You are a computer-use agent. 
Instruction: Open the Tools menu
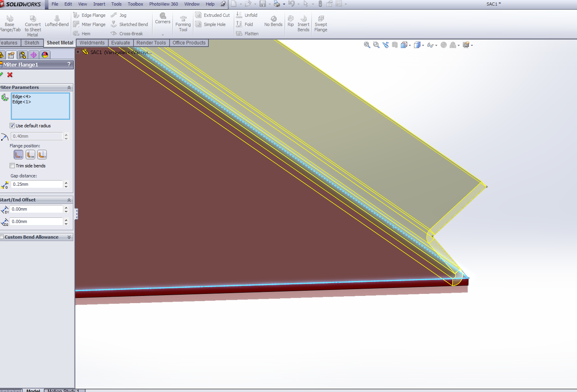(x=117, y=4)
